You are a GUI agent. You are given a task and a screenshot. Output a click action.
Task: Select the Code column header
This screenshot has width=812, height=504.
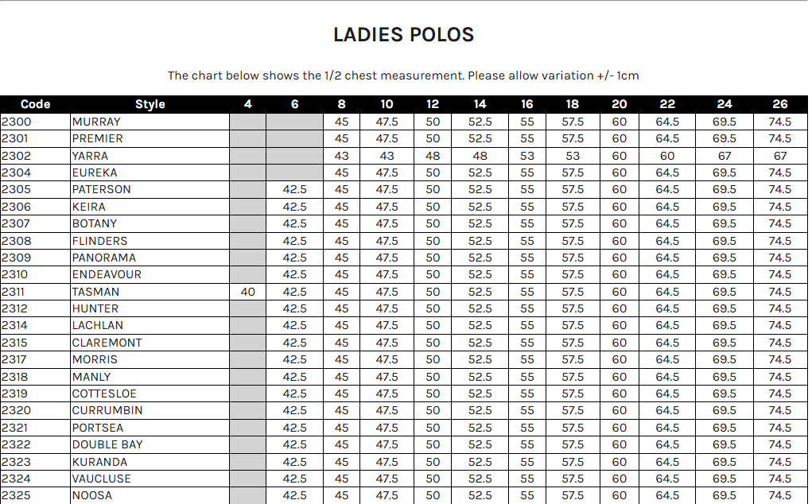(x=35, y=104)
